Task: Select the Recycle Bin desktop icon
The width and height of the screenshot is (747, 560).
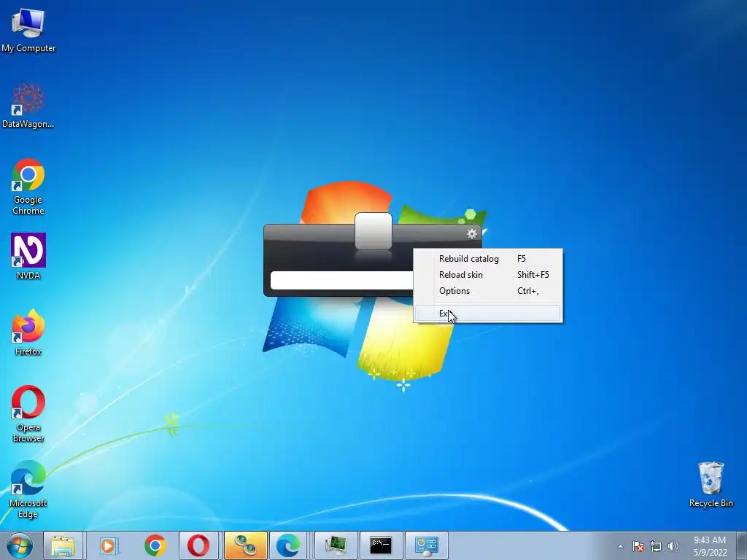Action: (711, 485)
